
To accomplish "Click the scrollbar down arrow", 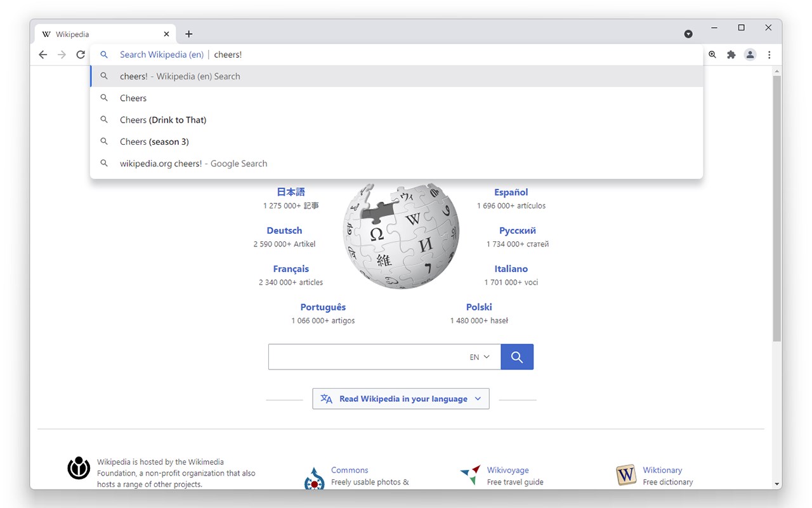I will [777, 484].
